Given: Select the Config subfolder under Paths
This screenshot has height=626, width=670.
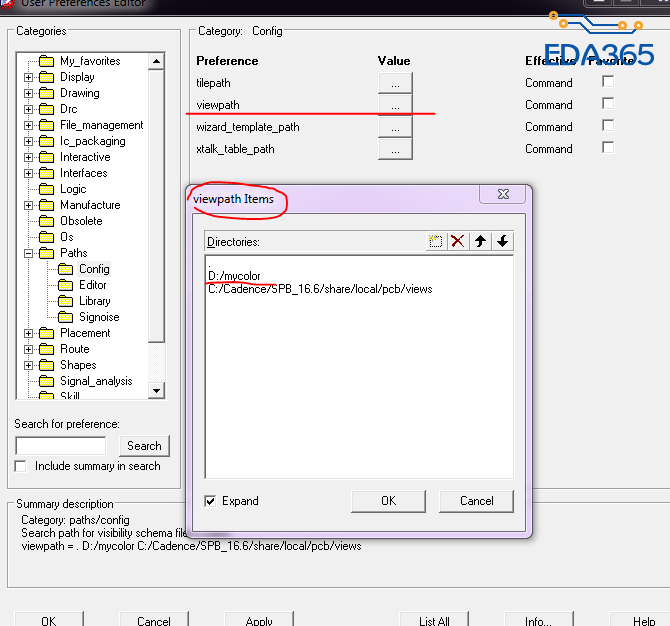Looking at the screenshot, I should pos(94,269).
